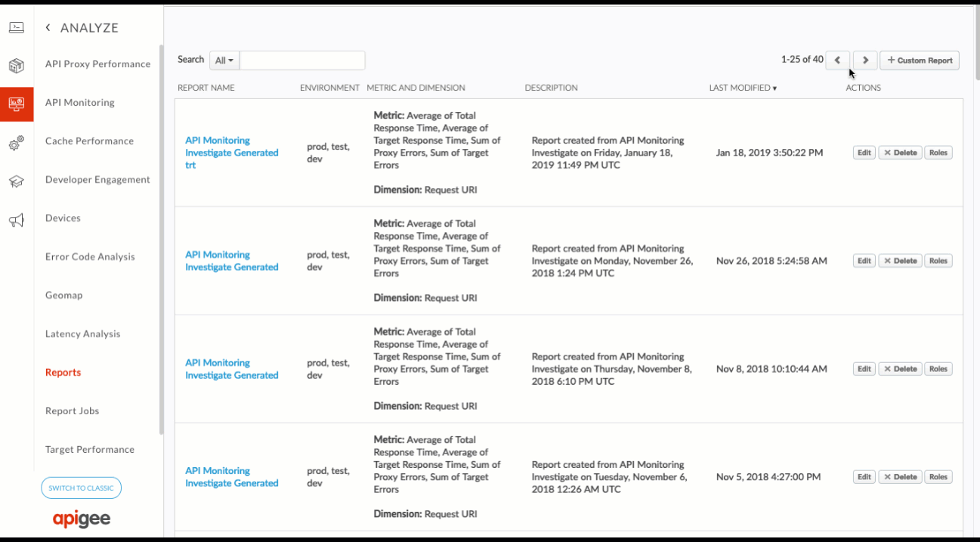The image size is (980, 542).
Task: Click the Description column header
Action: click(551, 88)
